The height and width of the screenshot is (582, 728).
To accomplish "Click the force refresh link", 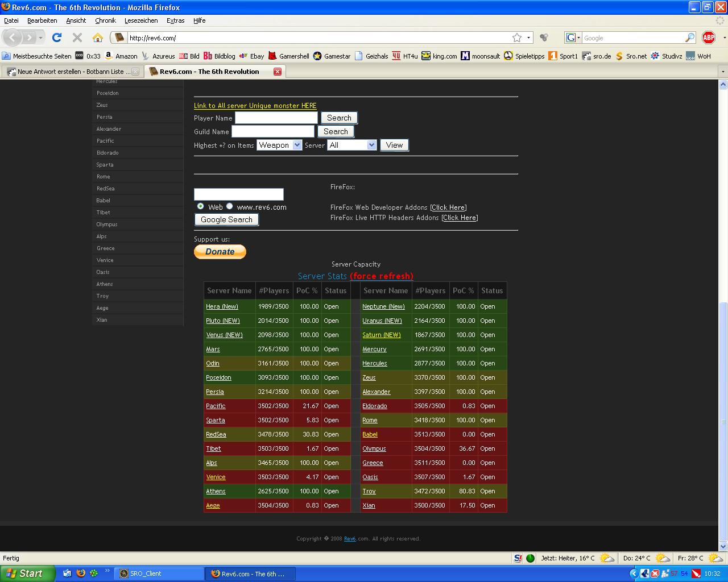I will click(381, 276).
